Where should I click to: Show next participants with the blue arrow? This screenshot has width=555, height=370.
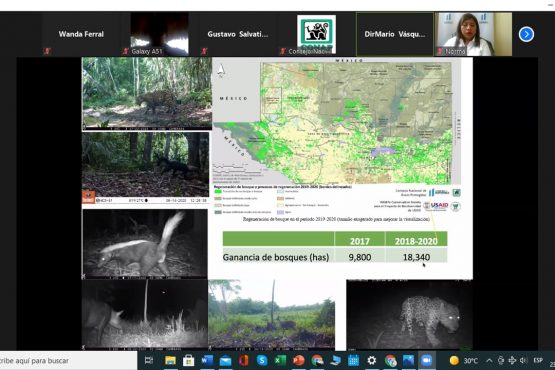tap(526, 34)
